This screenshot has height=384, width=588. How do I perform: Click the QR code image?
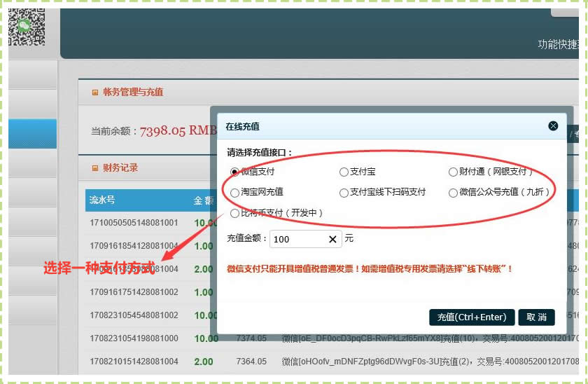click(27, 26)
